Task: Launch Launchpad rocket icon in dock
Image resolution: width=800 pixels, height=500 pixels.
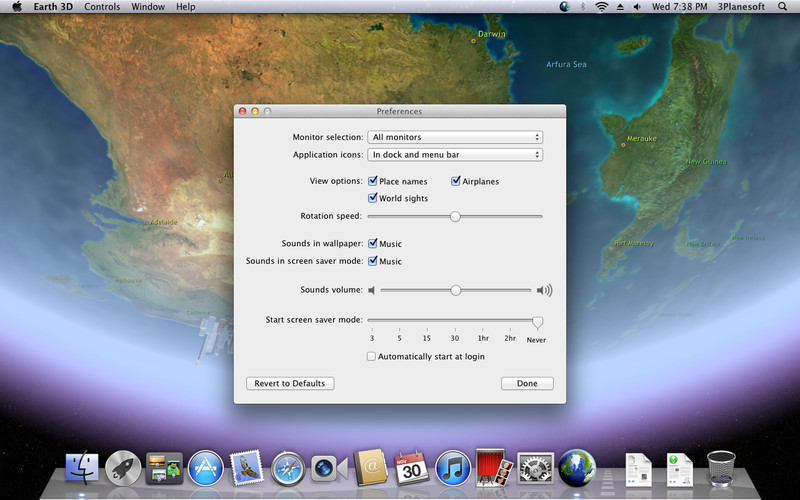Action: point(123,467)
